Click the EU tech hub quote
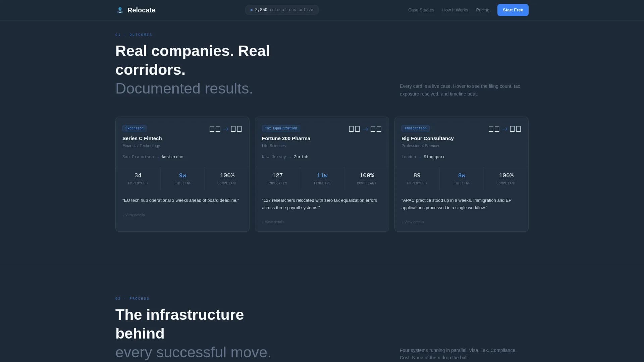Screen dimensions: 644x362 pos(181,200)
